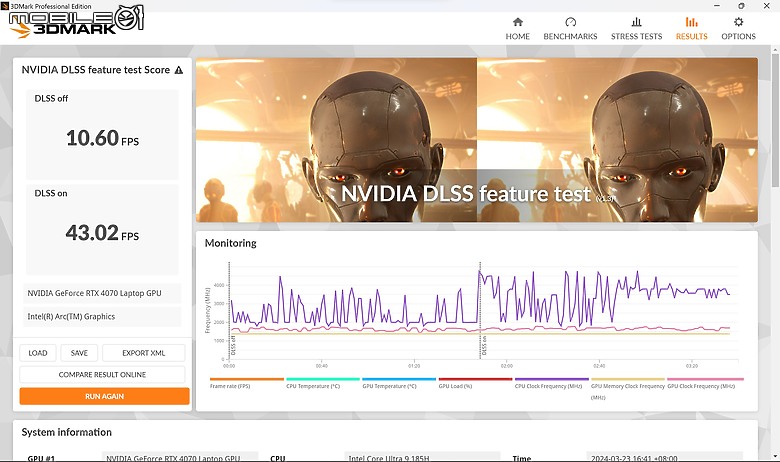Click the EXPORT XML button
Image resolution: width=780 pixels, height=462 pixels.
coord(143,353)
